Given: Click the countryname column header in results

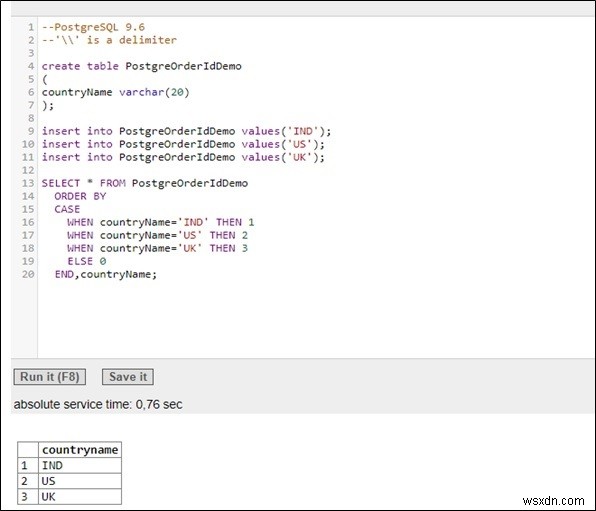Looking at the screenshot, I should click(x=80, y=450).
